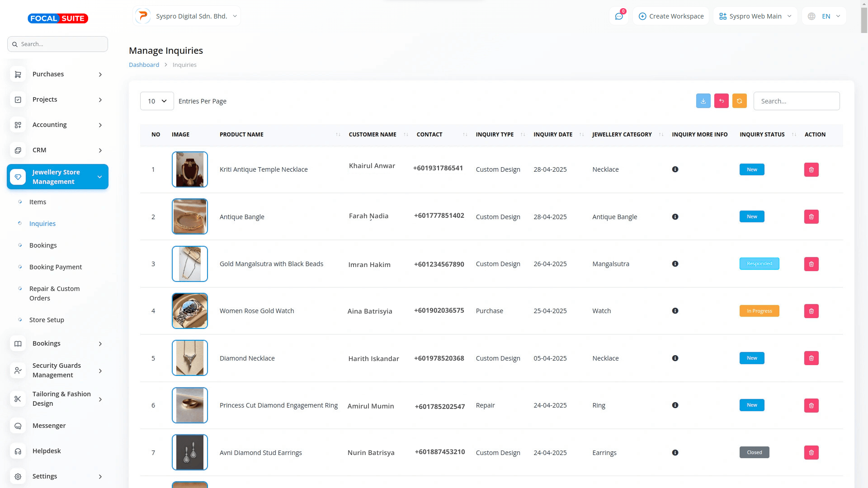Click the pink back arrow icon
868x488 pixels.
coord(721,101)
